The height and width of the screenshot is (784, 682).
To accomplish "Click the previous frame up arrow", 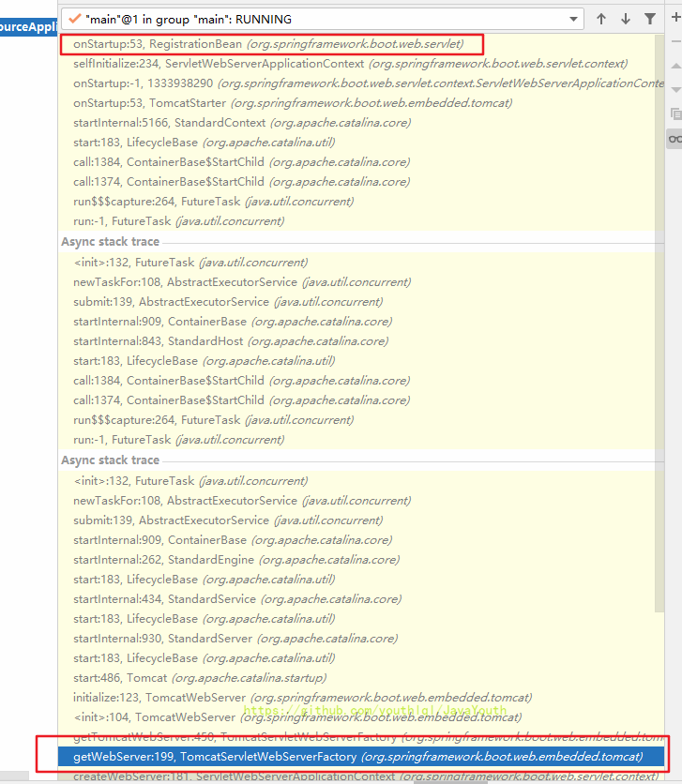I will [601, 19].
